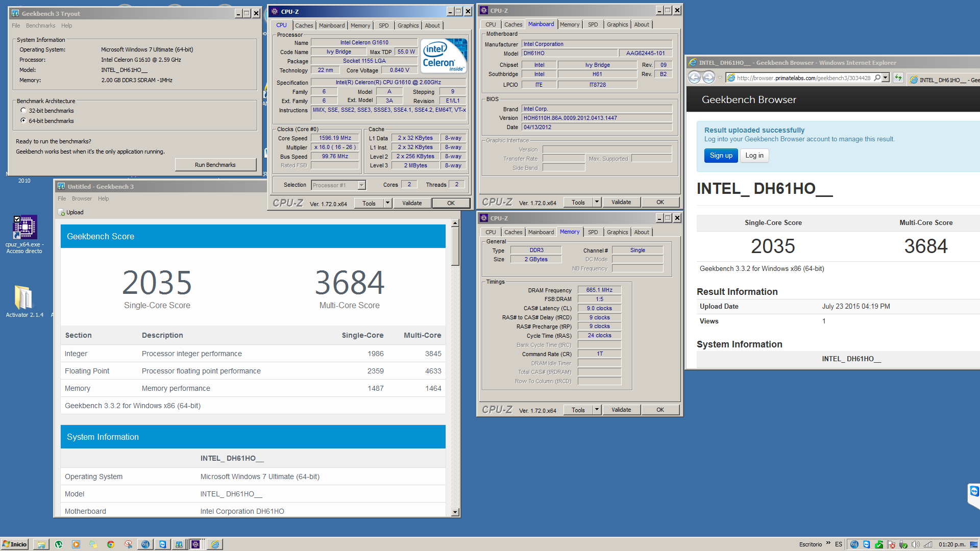The height and width of the screenshot is (551, 980).
Task: Click the Intel Celeron inside logo
Action: [x=444, y=56]
